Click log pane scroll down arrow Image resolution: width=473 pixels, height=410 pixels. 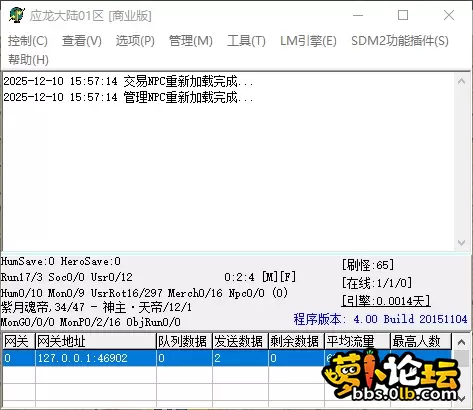click(x=462, y=243)
